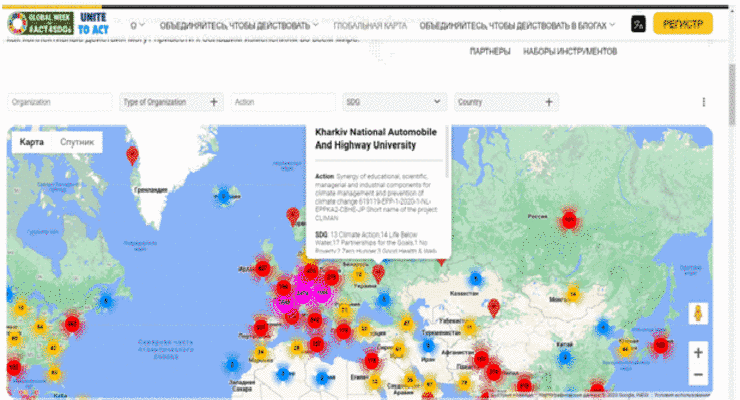This screenshot has height=400, width=740.
Task: Click the plus in the Country field
Action: 548,102
